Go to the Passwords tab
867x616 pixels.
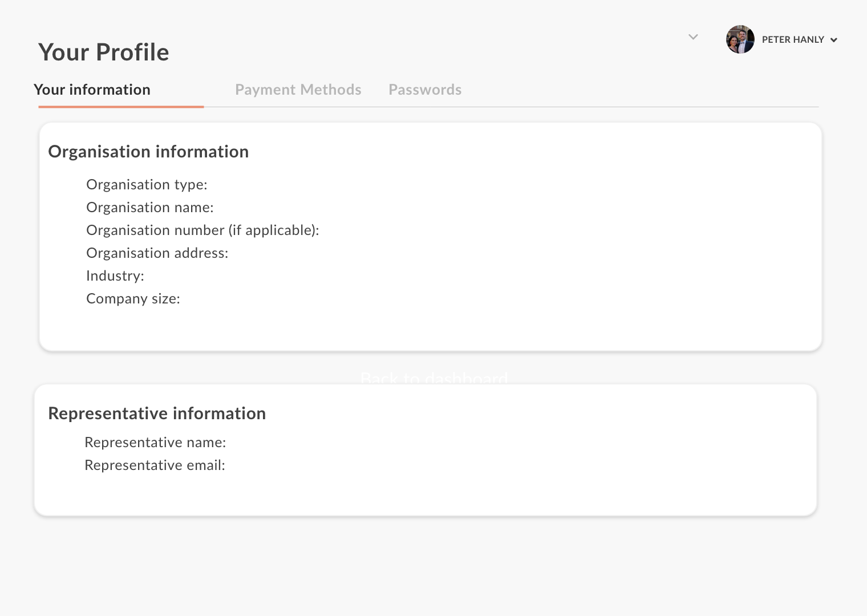point(425,90)
